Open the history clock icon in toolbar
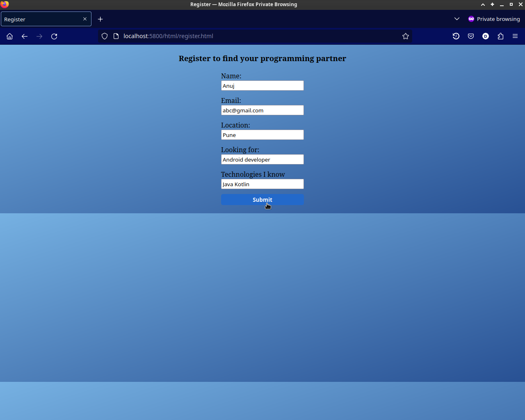The height and width of the screenshot is (420, 525). [456, 36]
